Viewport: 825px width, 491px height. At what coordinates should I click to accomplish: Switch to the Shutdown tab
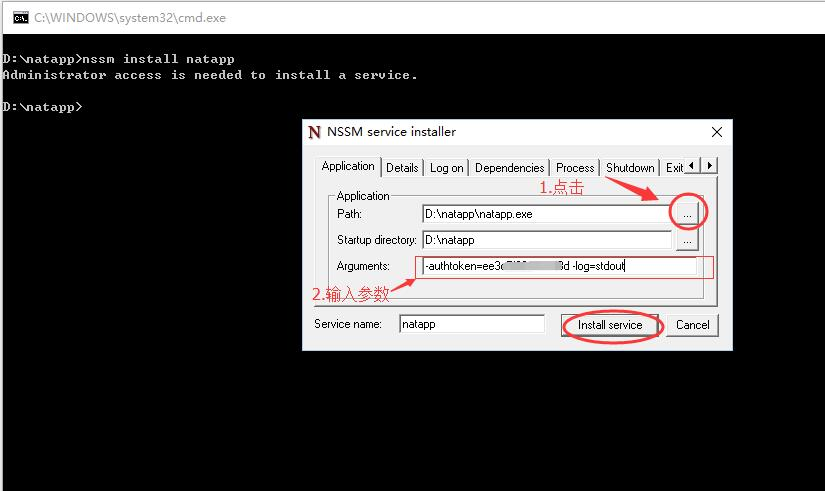point(630,168)
